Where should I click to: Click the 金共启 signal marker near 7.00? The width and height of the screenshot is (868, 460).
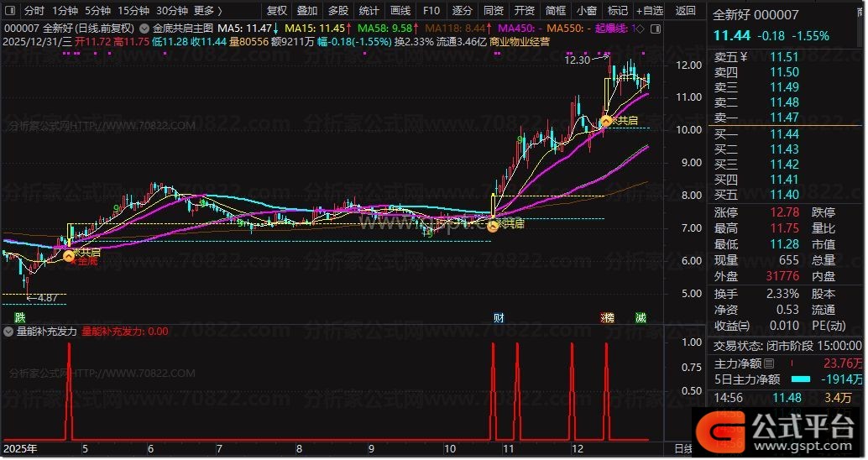493,226
